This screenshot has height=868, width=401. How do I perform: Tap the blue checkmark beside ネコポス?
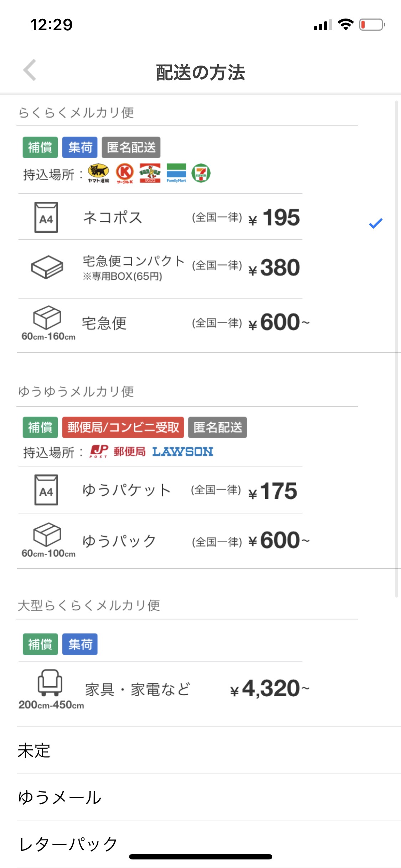coord(375,223)
